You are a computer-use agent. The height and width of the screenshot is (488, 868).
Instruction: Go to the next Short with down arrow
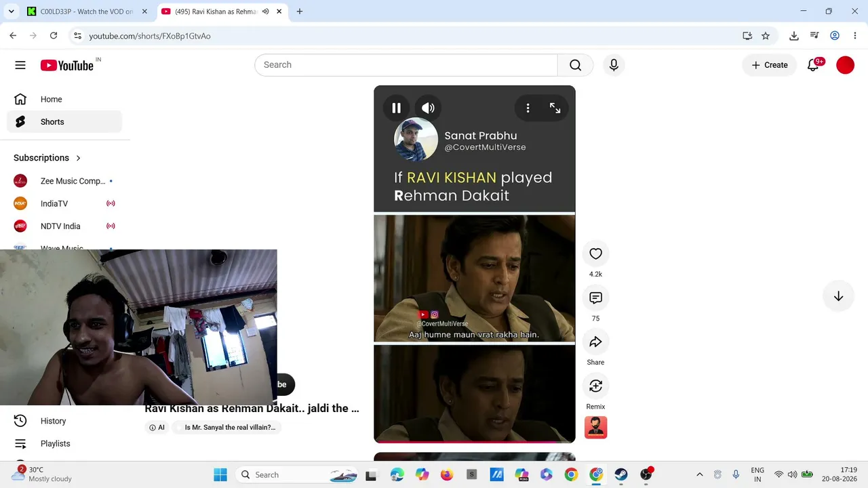[838, 296]
